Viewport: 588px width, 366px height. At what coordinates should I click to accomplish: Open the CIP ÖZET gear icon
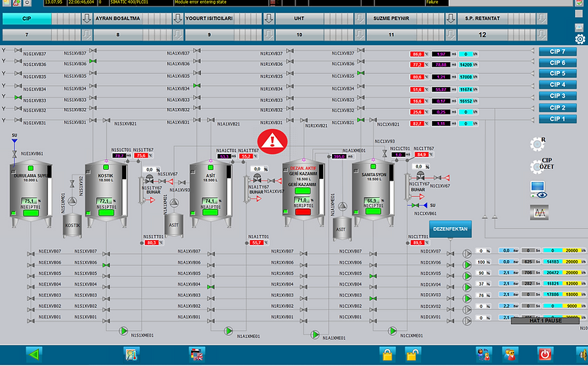pos(537,166)
